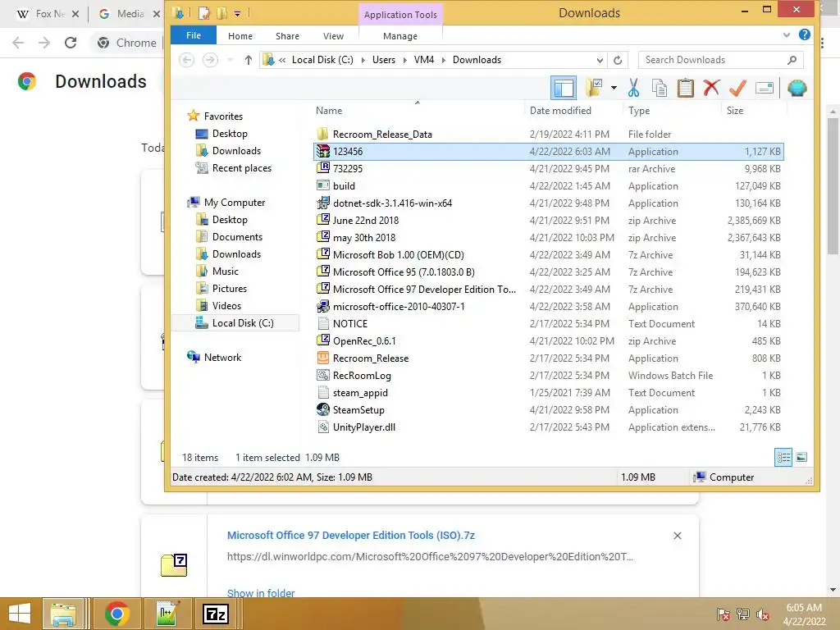Open the recent locations dropdown arrow
This screenshot has height=630, width=840.
(x=231, y=60)
